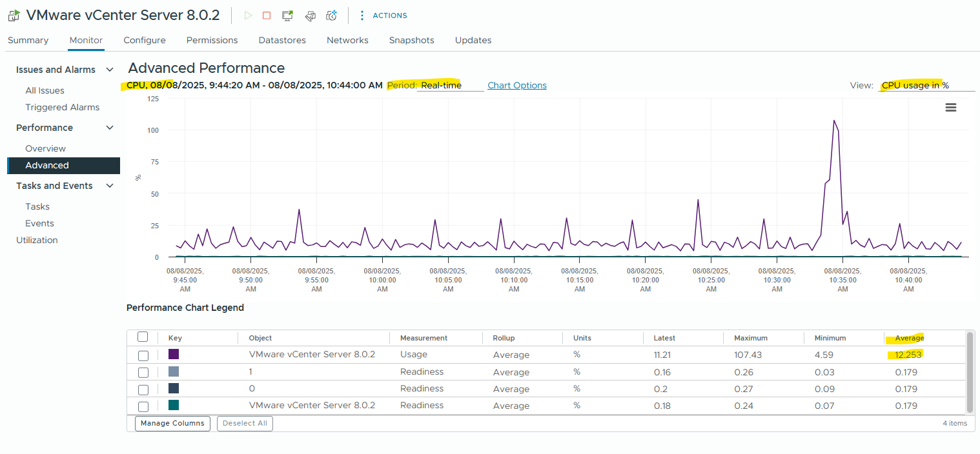
Task: Click the Advanced Performance heading
Action: 207,68
